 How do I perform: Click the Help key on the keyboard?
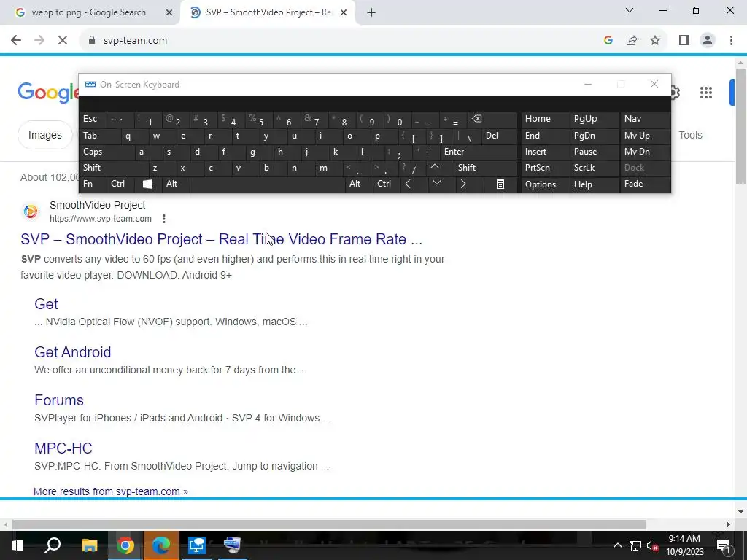[x=595, y=184]
